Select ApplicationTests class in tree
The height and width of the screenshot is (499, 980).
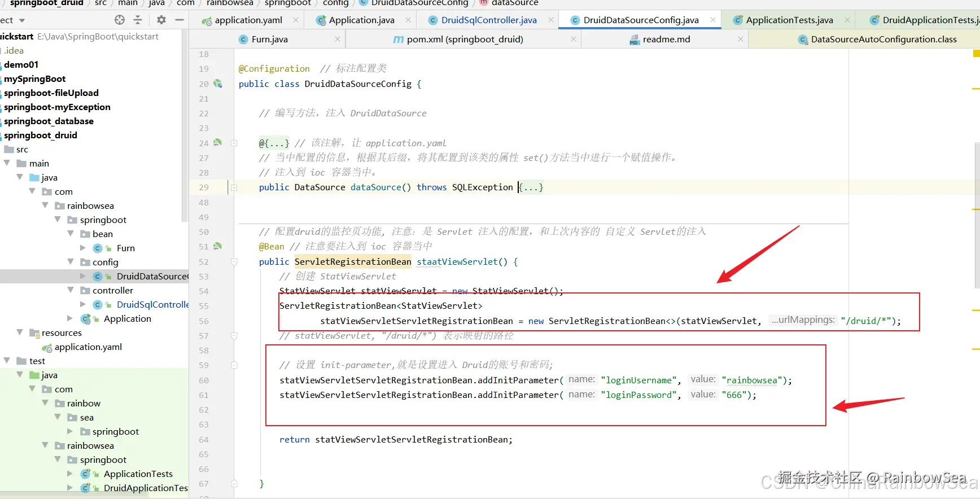pyautogui.click(x=138, y=474)
